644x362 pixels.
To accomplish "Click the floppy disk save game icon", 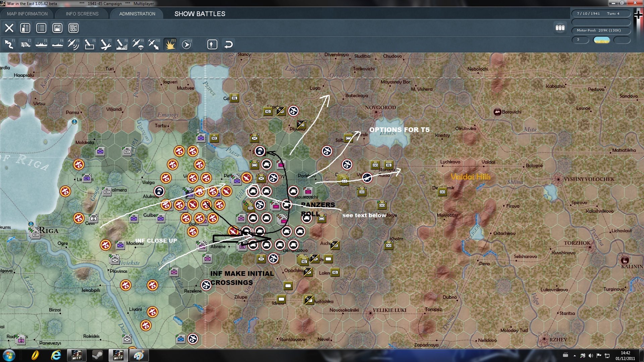I will [57, 28].
